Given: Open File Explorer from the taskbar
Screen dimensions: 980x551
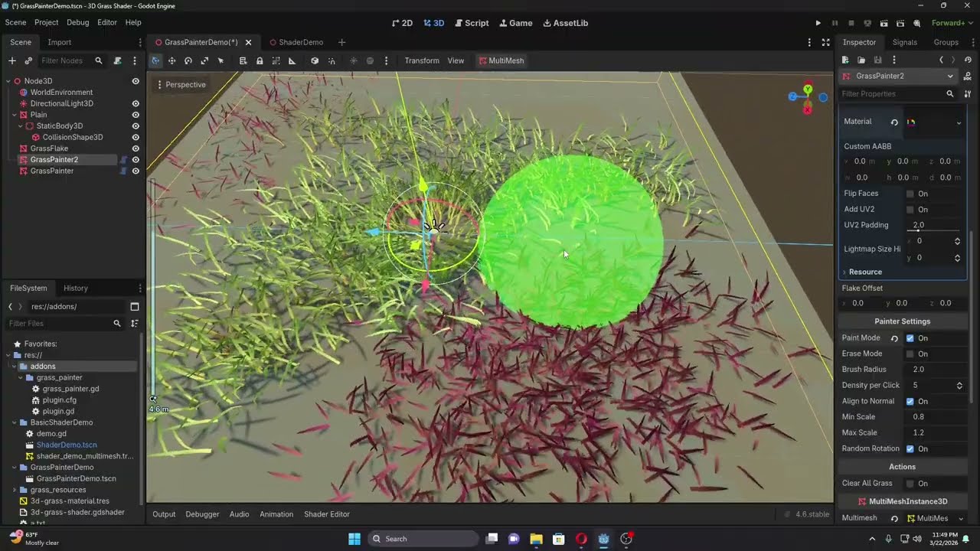Looking at the screenshot, I should (536, 539).
